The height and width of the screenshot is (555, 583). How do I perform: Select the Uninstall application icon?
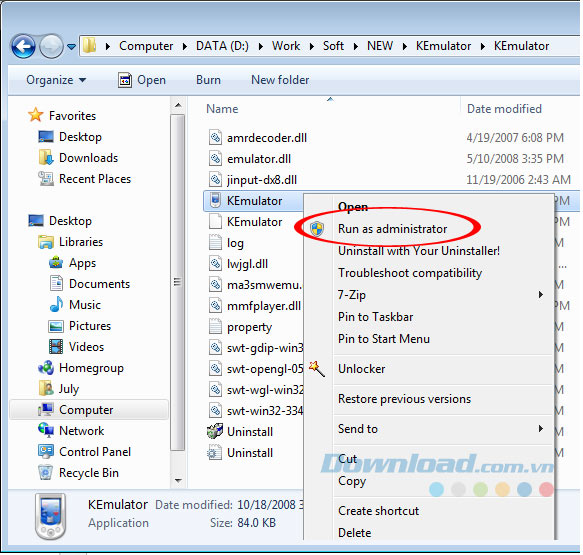point(215,431)
